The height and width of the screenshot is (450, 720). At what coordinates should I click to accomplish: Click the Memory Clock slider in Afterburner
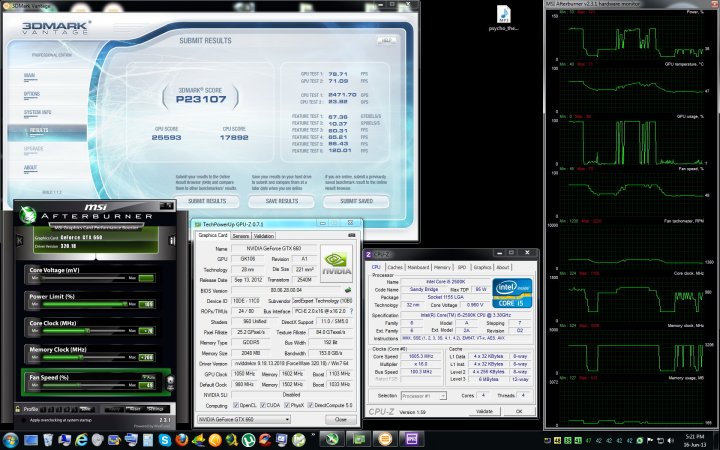(x=84, y=357)
